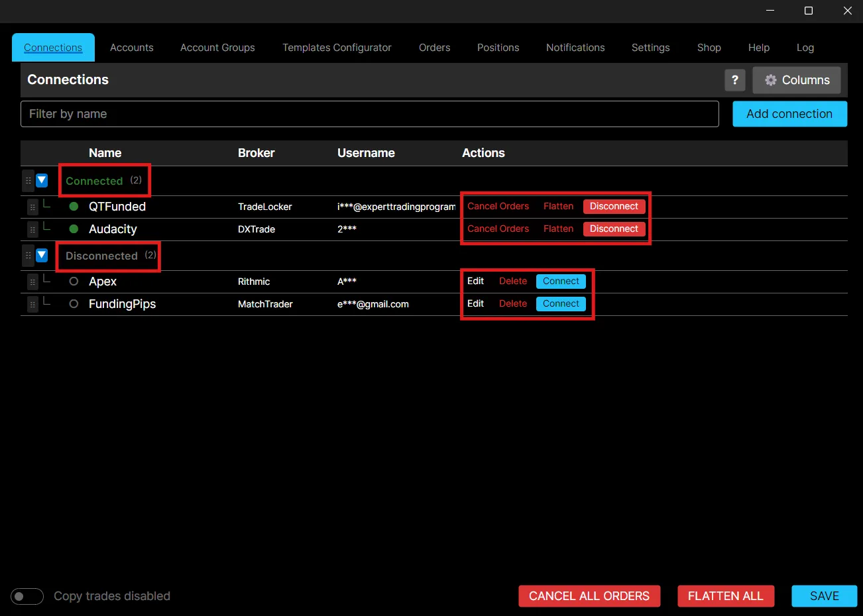Edit the FundingPips connection
This screenshot has height=616, width=863.
(x=475, y=304)
